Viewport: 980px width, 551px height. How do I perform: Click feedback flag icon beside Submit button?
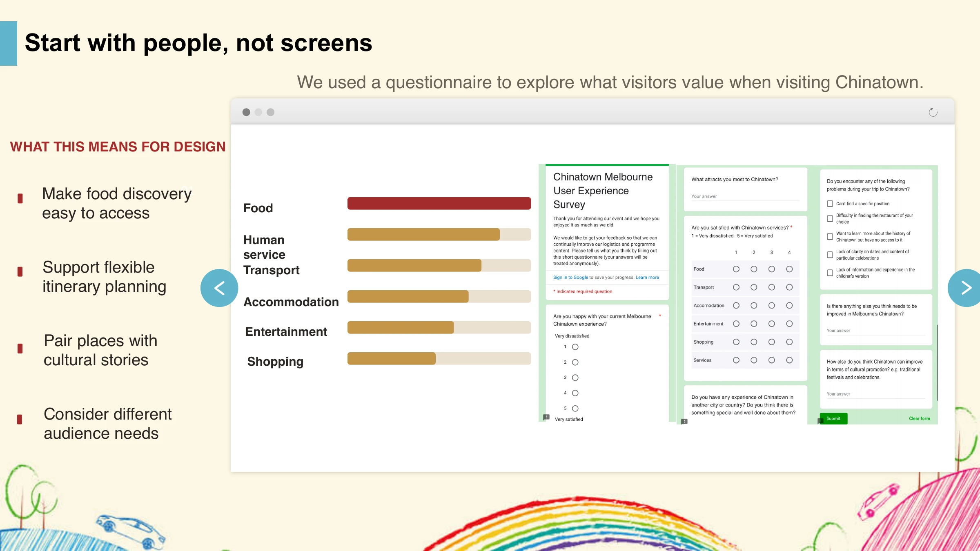[x=820, y=421]
